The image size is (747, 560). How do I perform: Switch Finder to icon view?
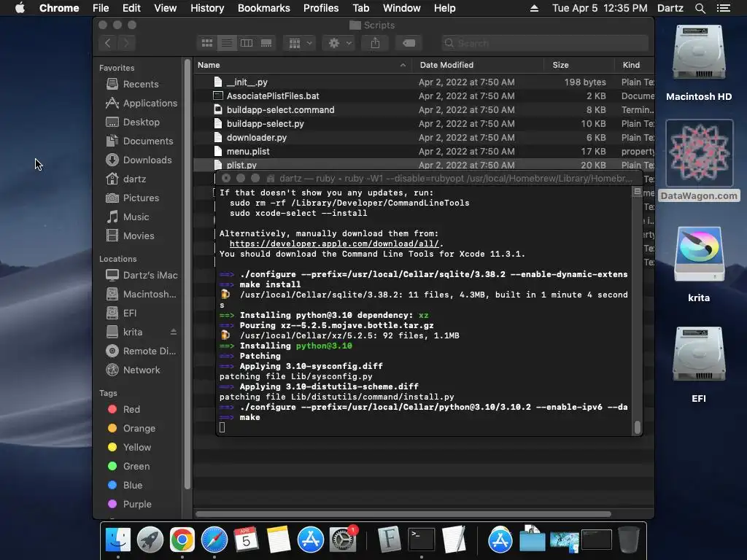206,43
